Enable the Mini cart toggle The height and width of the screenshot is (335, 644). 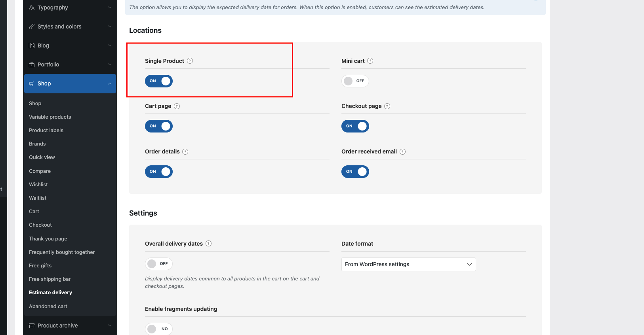coord(355,81)
